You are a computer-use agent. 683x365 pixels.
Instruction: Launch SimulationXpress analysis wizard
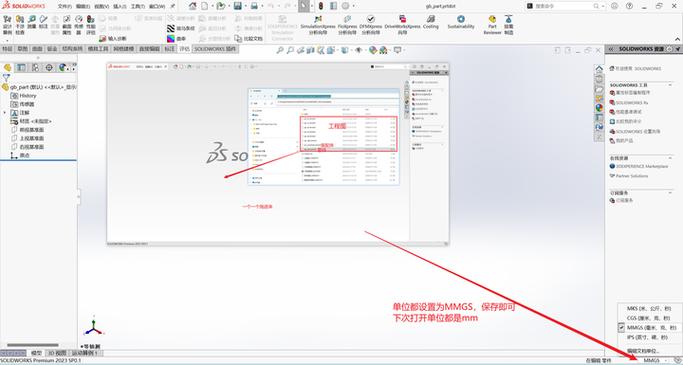(318, 24)
